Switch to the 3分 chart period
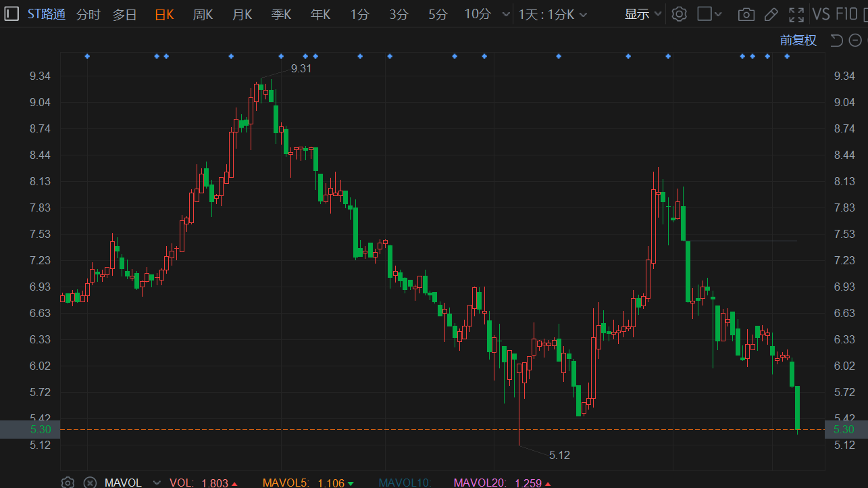This screenshot has height=488, width=868. click(x=399, y=14)
